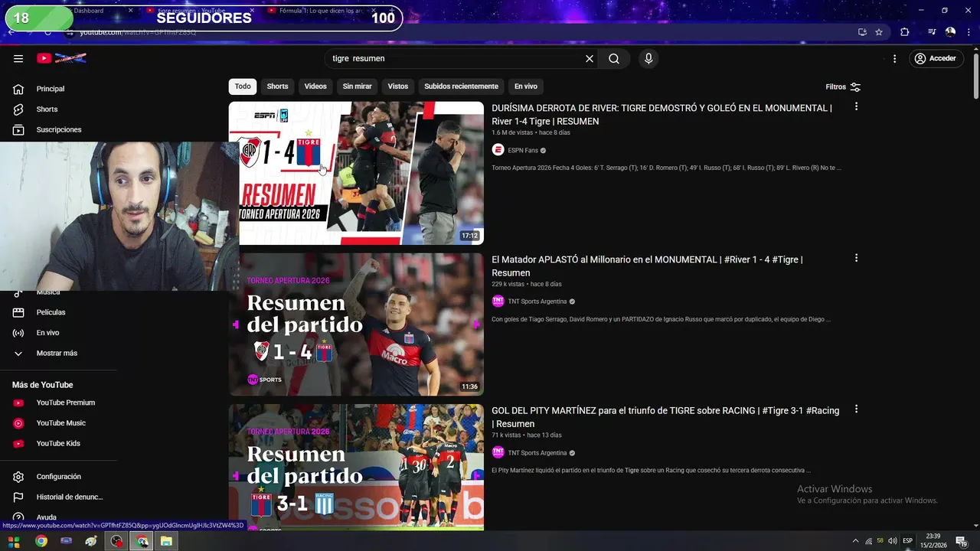Open more options for El Matador video
The width and height of the screenshot is (980, 551).
click(856, 259)
